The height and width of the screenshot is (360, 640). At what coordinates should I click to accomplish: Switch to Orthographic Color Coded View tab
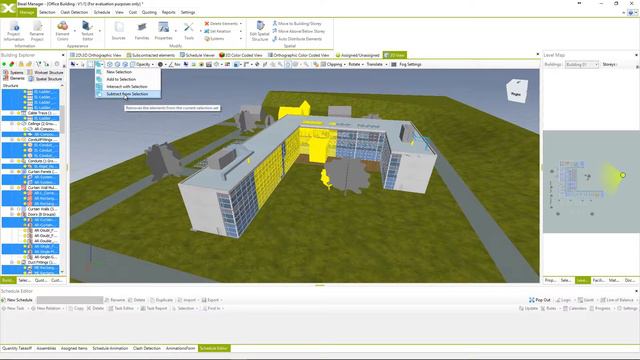298,55
